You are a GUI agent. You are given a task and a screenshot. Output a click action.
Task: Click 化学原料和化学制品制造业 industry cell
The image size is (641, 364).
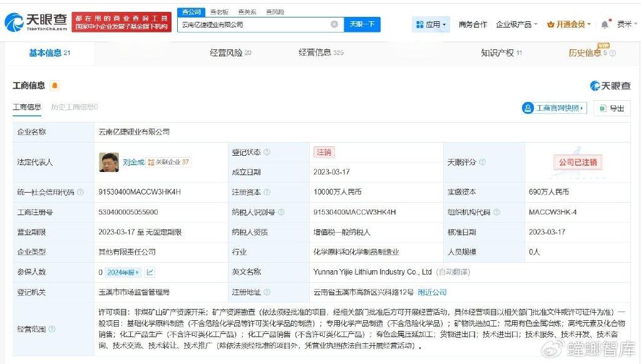356,252
